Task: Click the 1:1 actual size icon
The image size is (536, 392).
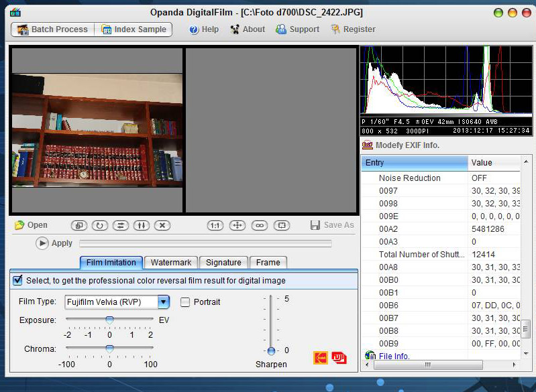Action: pyautogui.click(x=215, y=225)
